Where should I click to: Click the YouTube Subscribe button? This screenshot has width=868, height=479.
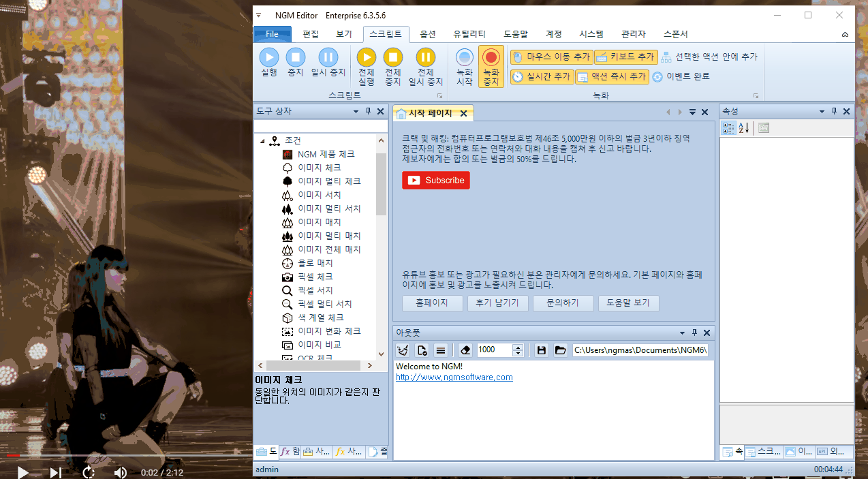click(x=436, y=181)
